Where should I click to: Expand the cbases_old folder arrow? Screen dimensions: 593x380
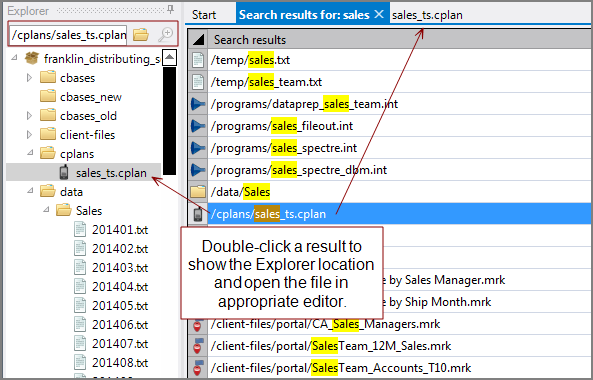[x=29, y=115]
